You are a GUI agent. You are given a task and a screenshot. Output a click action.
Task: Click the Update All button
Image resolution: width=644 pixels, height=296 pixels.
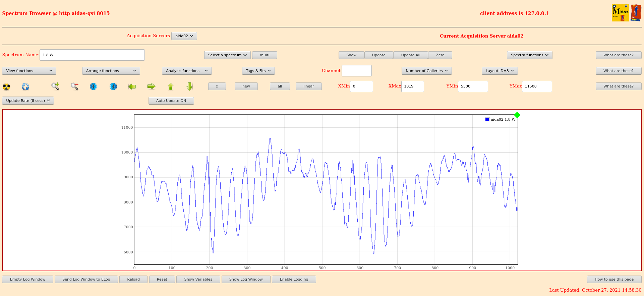(410, 55)
